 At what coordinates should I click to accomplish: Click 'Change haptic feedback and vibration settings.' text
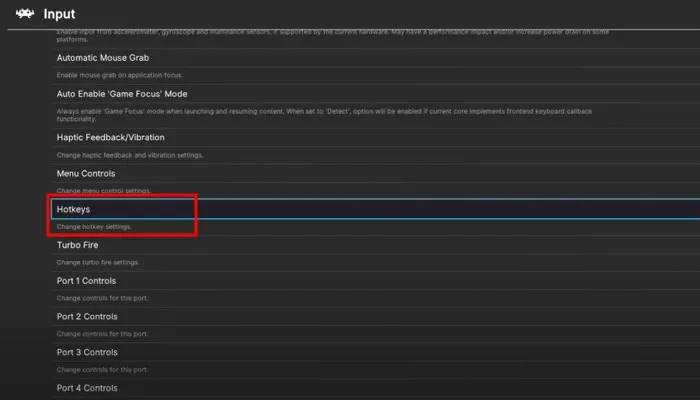pos(129,155)
